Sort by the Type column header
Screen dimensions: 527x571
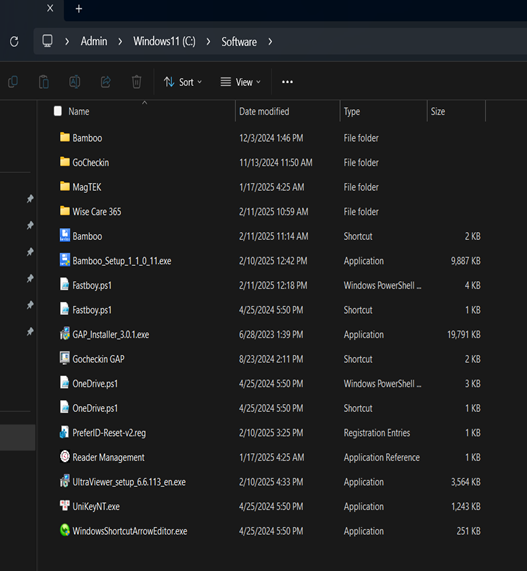[x=352, y=111]
